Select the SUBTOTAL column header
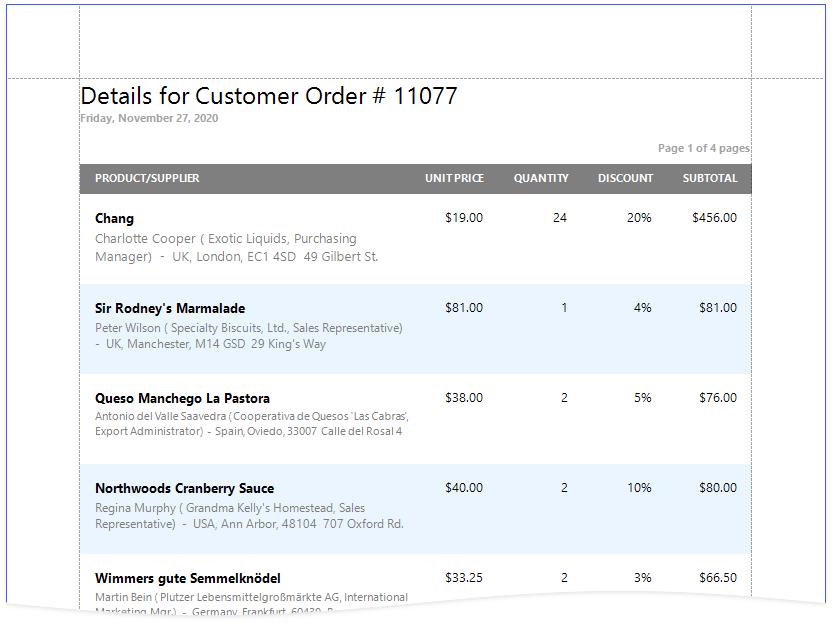The image size is (832, 624). (x=710, y=178)
